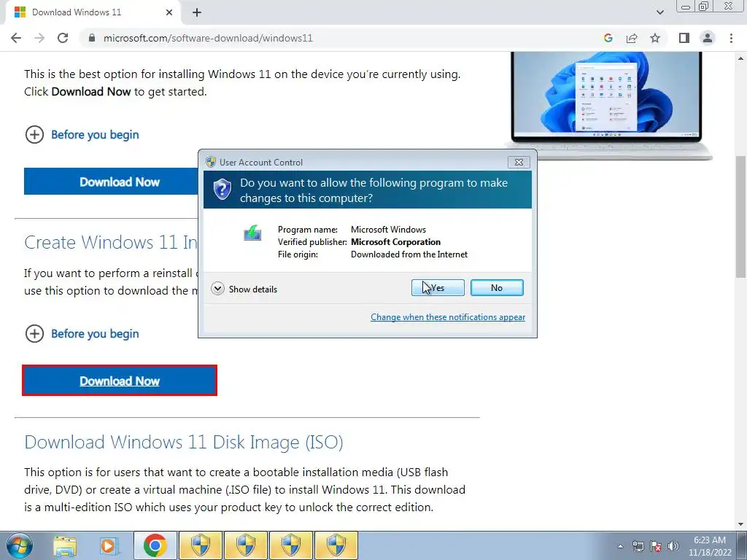This screenshot has height=560, width=747.
Task: Click the browser forward arrow
Action: [x=39, y=38]
